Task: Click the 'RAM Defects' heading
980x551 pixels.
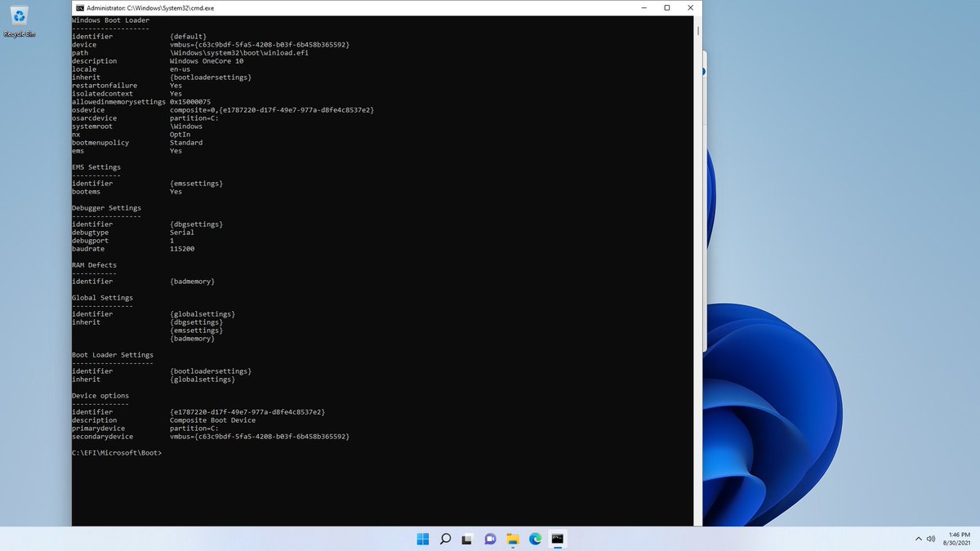Action: coord(94,264)
